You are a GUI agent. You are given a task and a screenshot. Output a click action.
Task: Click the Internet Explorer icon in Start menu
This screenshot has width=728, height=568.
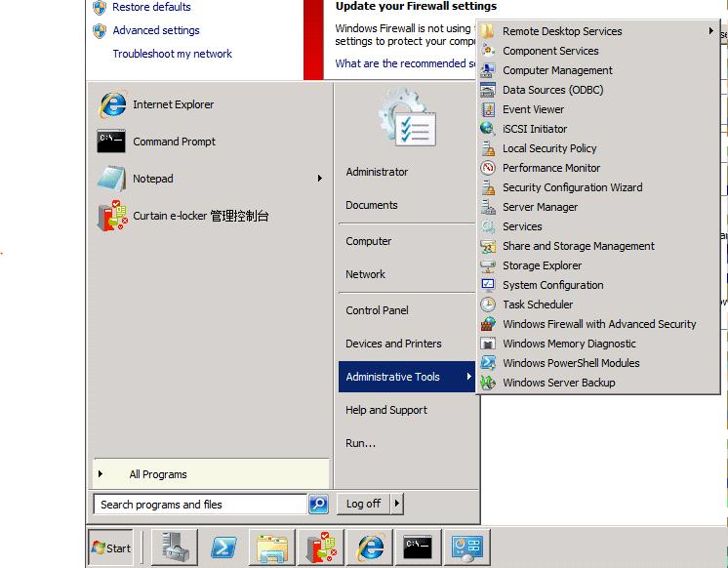[x=112, y=104]
